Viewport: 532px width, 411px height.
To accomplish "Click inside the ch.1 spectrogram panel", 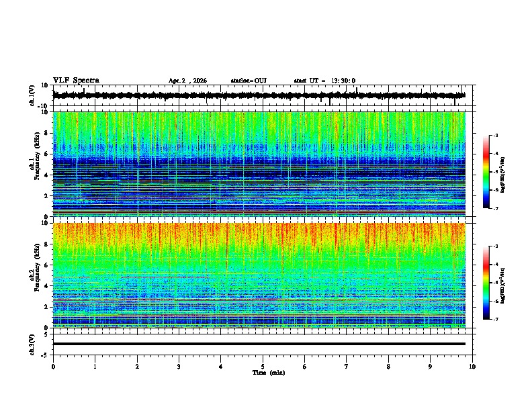I will click(259, 164).
